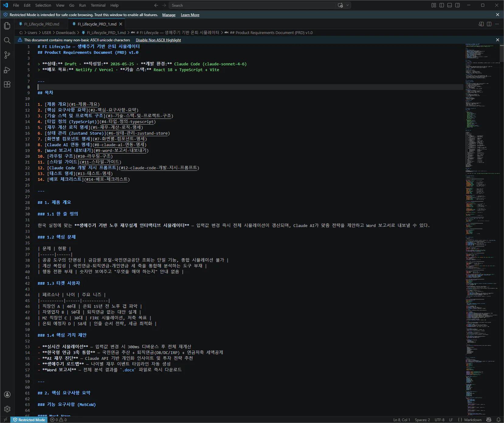This screenshot has width=504, height=423.
Task: Open the File menu
Action: click(x=16, y=5)
